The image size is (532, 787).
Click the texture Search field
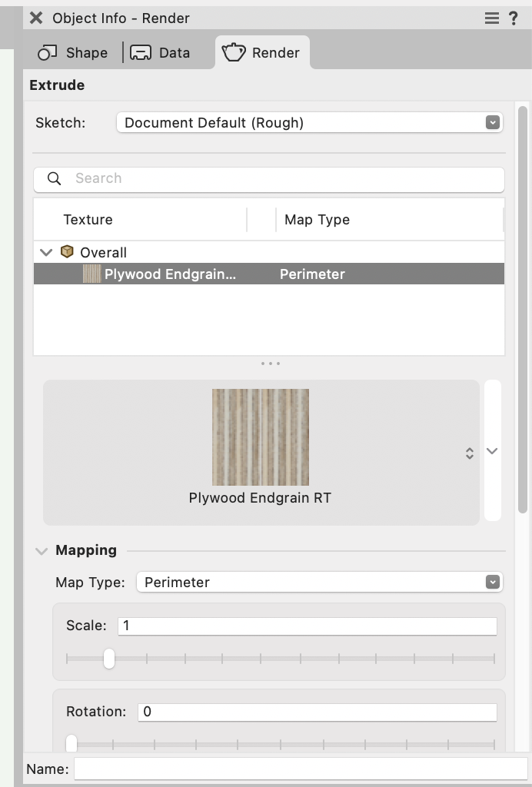tap(284, 178)
